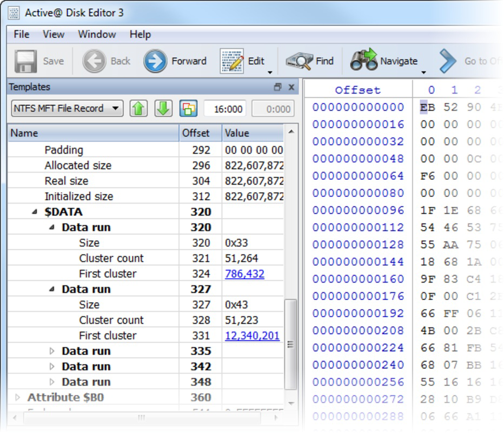The image size is (504, 433).
Task: Click the Offset header in hex view
Action: click(x=358, y=90)
